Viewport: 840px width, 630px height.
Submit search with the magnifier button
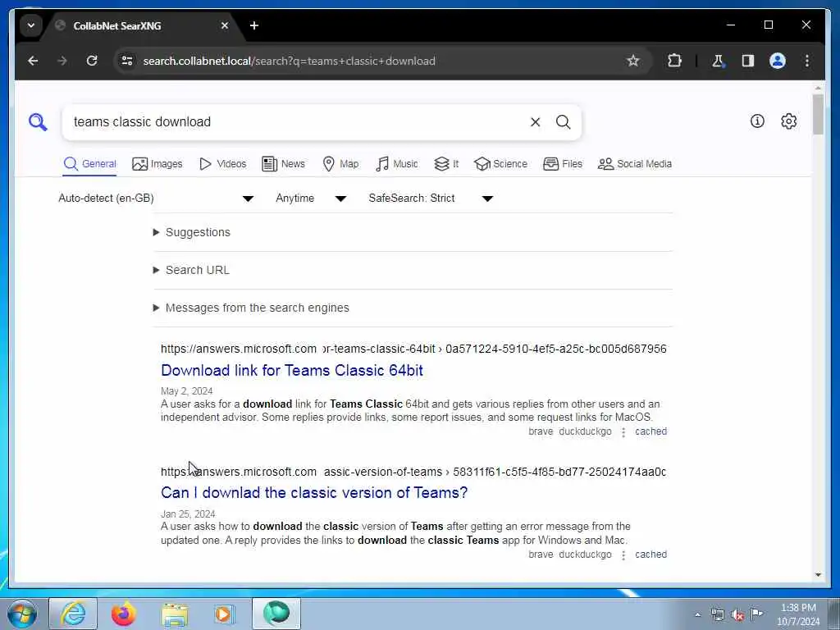[563, 122]
